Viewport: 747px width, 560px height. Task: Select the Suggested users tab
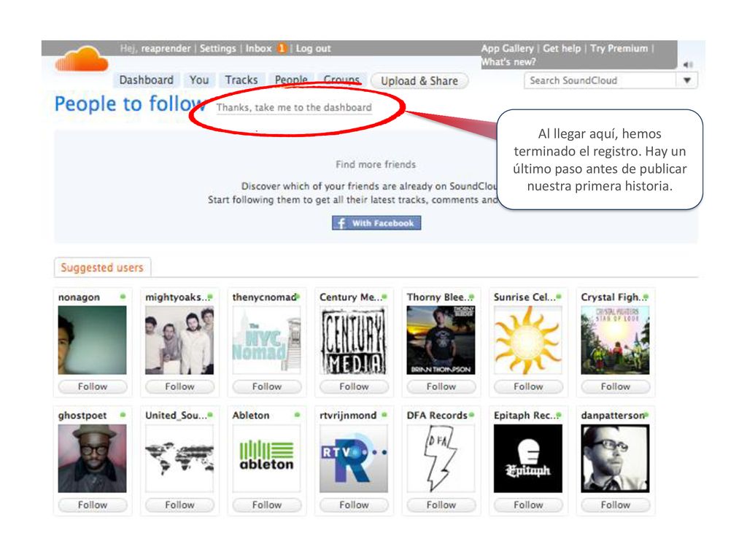coord(102,268)
